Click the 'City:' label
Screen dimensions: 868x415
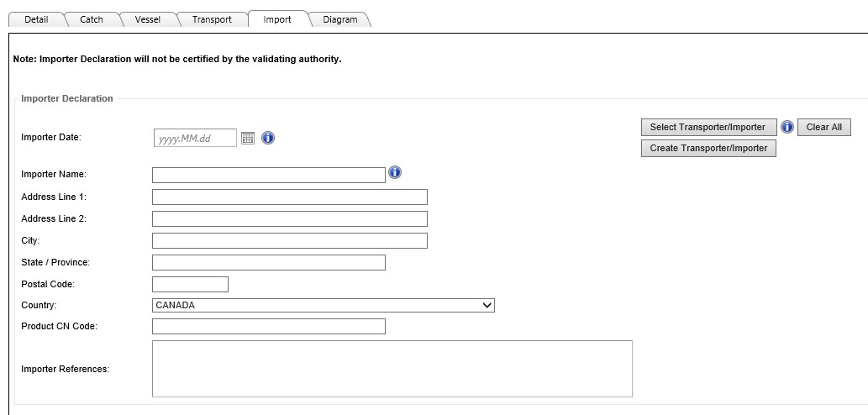(30, 241)
